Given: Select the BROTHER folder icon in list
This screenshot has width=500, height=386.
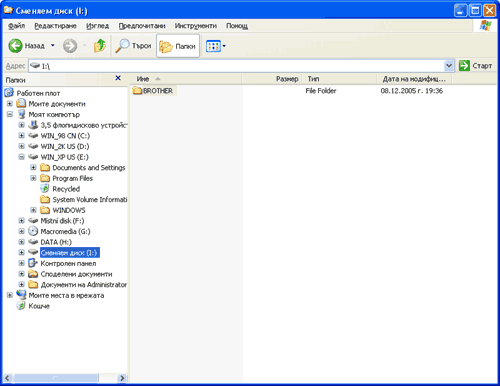Looking at the screenshot, I should click(x=137, y=90).
